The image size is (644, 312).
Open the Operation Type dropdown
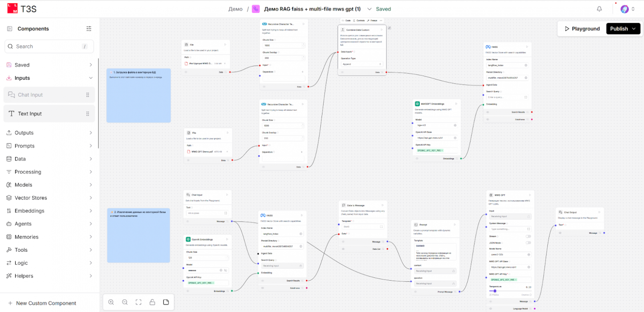[362, 64]
